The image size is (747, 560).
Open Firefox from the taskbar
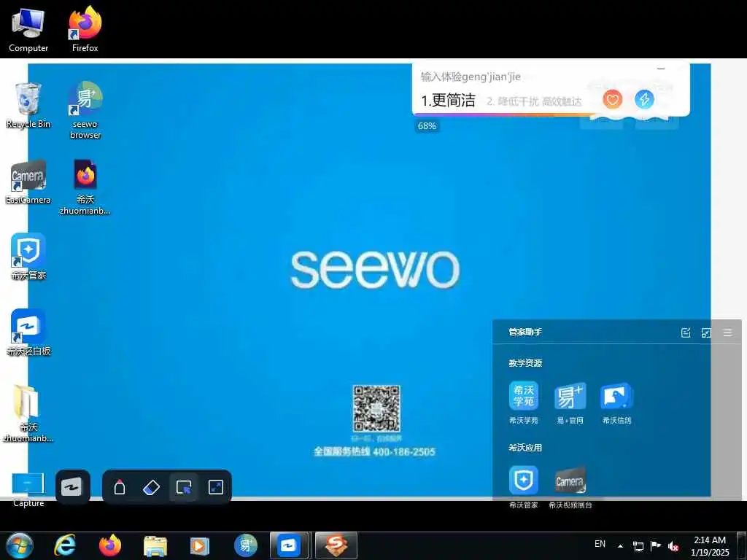click(110, 545)
